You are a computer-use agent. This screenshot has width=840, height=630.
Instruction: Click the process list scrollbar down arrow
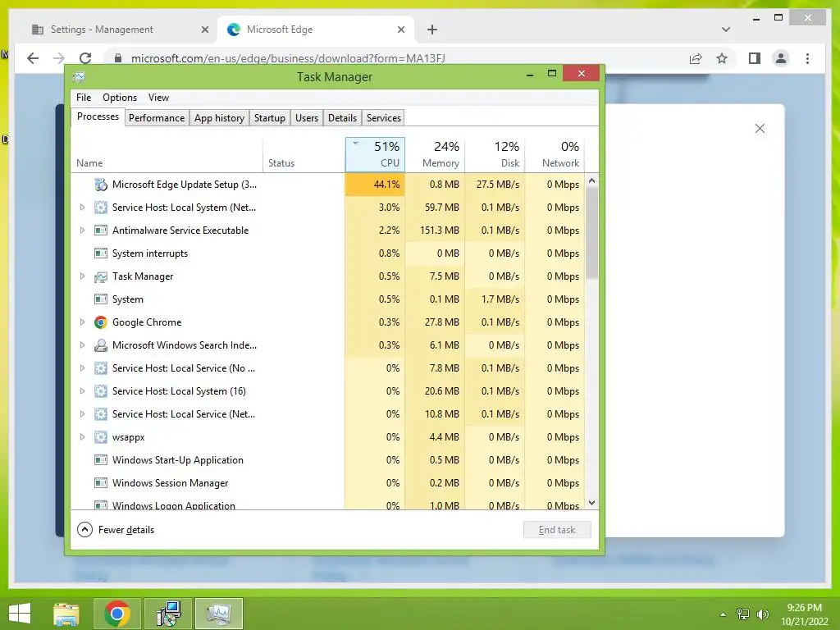592,503
